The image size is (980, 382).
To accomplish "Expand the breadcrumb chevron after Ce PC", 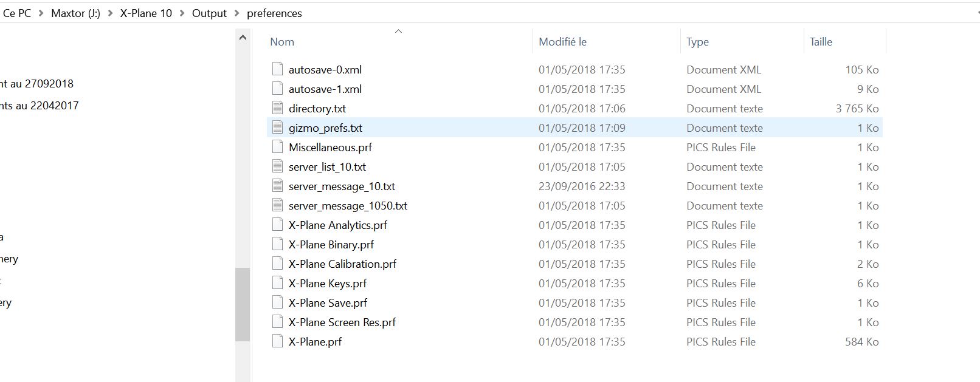I will 41,13.
